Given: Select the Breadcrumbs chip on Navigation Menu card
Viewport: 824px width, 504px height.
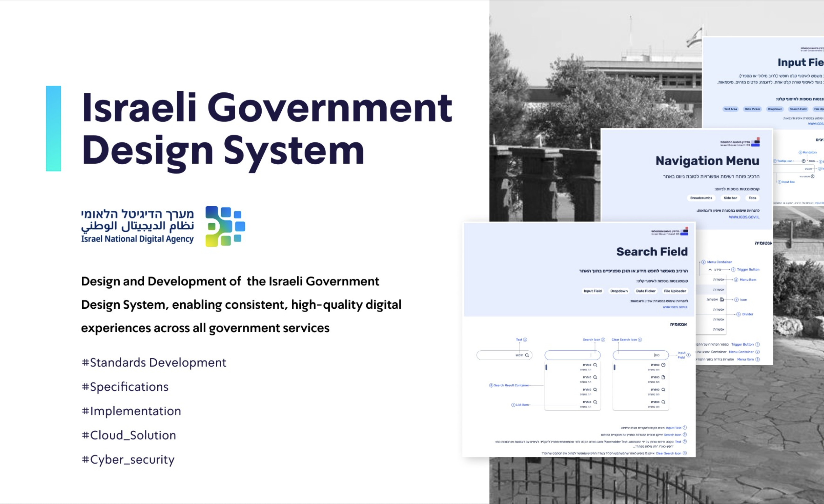Looking at the screenshot, I should tap(701, 198).
